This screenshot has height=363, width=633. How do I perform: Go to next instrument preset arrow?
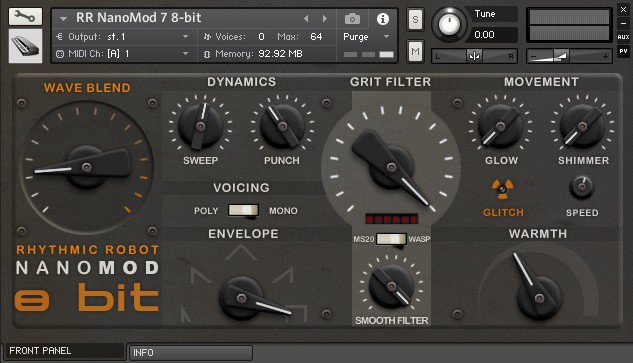point(325,19)
